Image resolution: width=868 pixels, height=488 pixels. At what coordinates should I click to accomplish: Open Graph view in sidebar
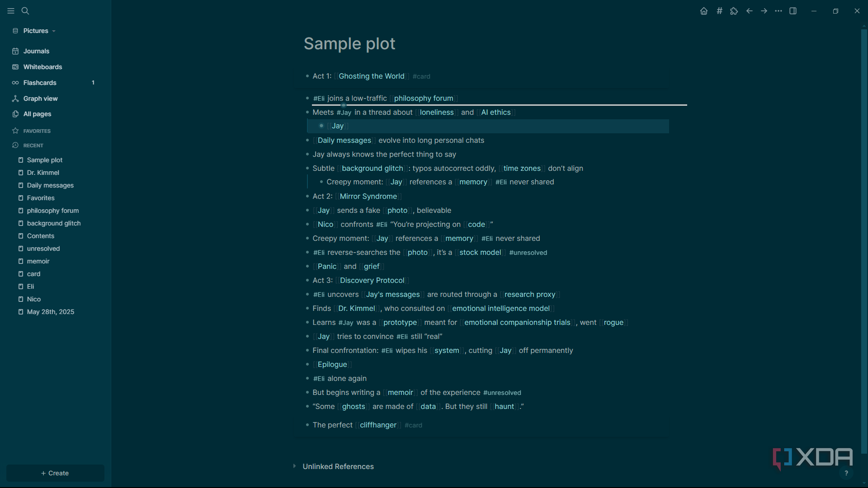[40, 99]
